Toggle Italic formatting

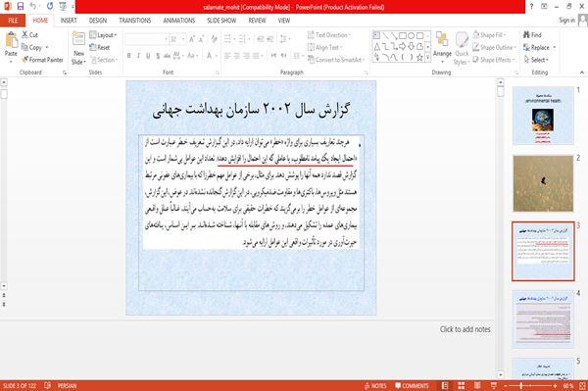click(x=138, y=56)
